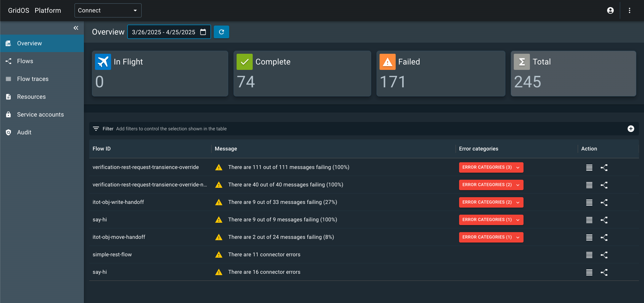Open the calendar picker icon in date field

203,32
